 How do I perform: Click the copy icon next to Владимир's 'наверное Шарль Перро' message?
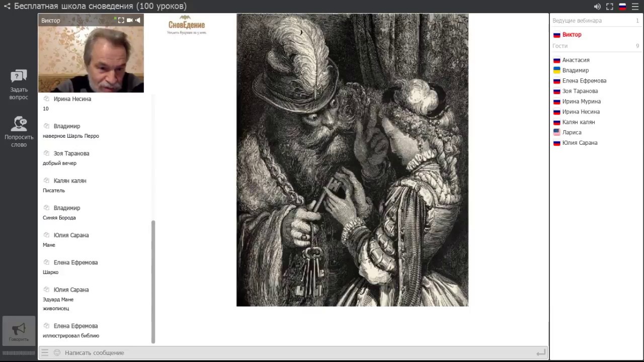point(46,126)
